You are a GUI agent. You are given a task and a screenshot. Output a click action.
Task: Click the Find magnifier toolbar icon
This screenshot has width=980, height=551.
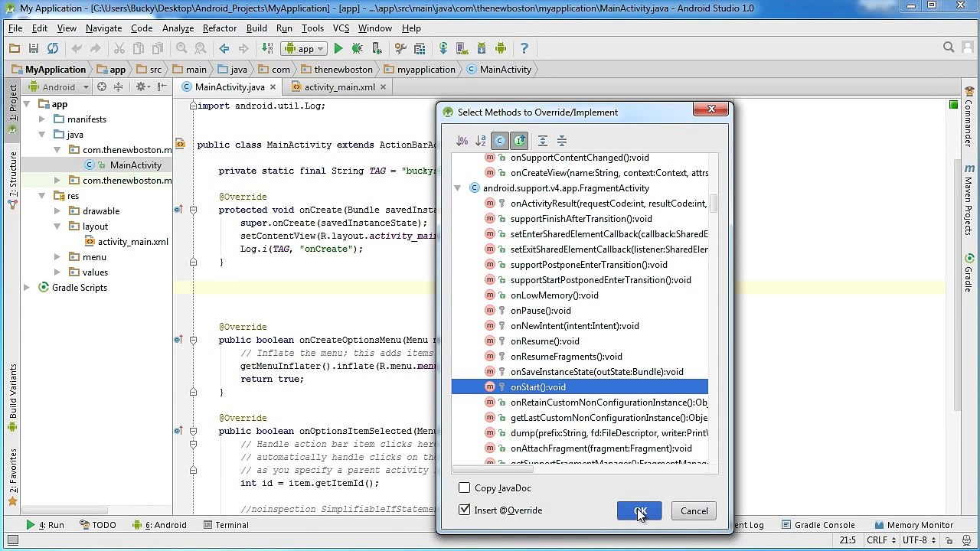(181, 48)
